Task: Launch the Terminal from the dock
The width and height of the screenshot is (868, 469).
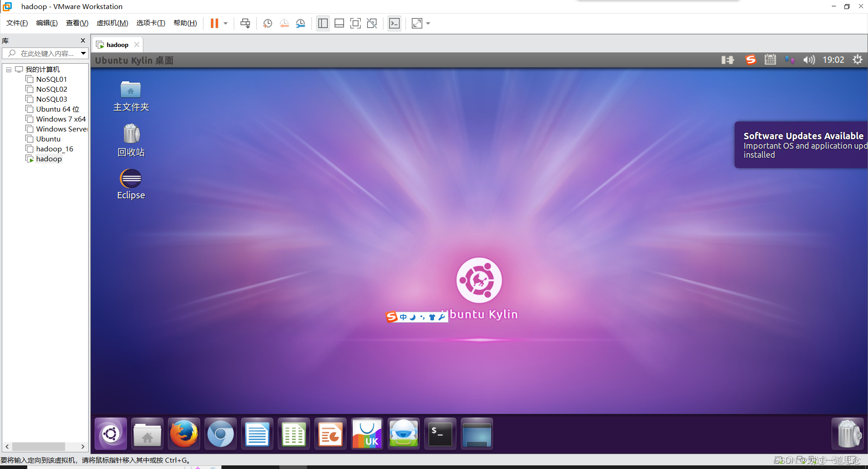Action: pos(440,434)
